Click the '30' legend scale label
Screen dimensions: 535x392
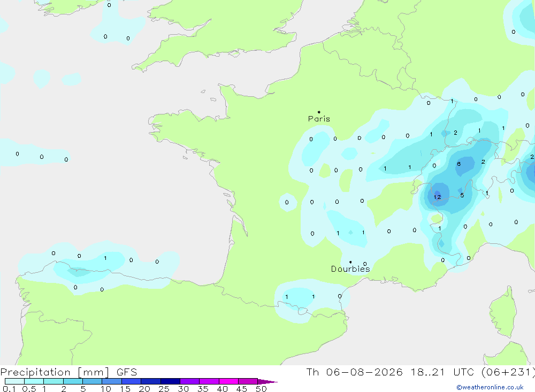click(x=183, y=389)
